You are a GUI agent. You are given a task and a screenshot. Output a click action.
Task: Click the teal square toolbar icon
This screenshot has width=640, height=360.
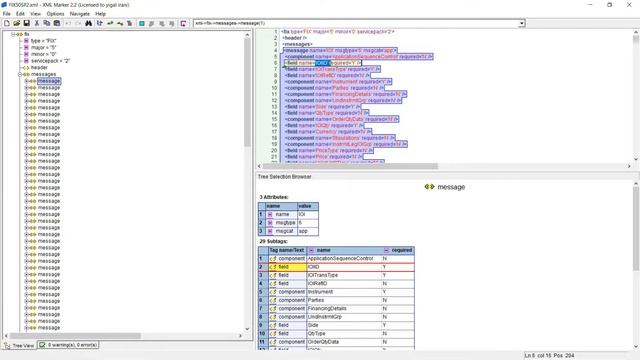coord(142,24)
